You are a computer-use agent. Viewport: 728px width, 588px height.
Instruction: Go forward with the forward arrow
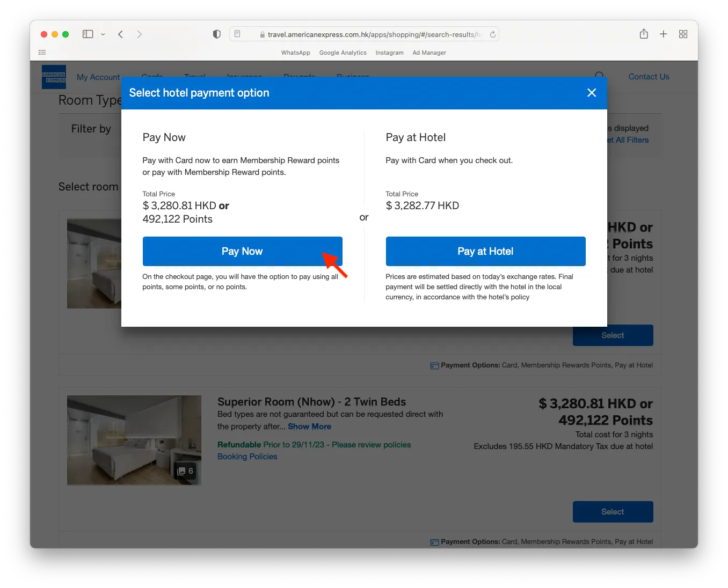point(140,34)
